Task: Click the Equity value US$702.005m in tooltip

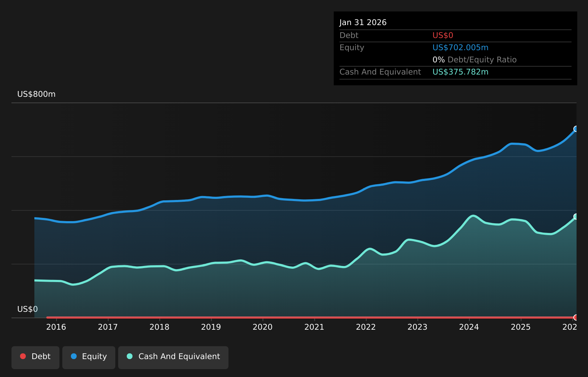Action: (x=461, y=48)
